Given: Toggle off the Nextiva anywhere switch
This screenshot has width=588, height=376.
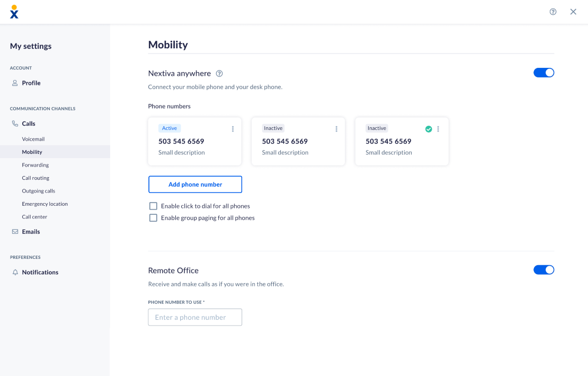Looking at the screenshot, I should [x=544, y=73].
